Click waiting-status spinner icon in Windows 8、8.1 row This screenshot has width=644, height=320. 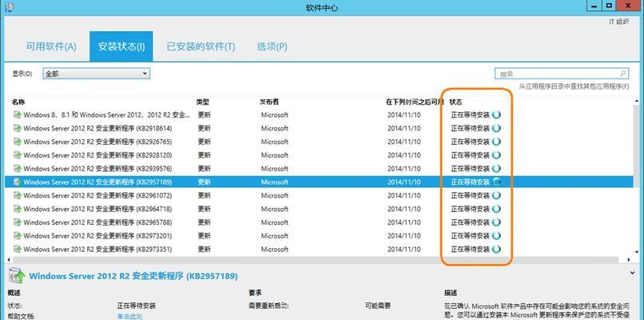[x=496, y=114]
